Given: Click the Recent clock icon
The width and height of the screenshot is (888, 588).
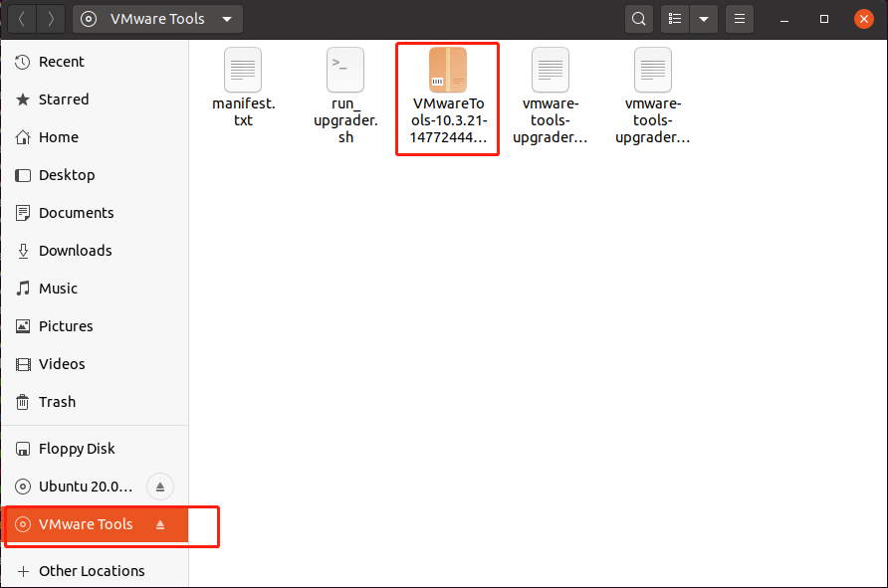Looking at the screenshot, I should click(x=23, y=62).
